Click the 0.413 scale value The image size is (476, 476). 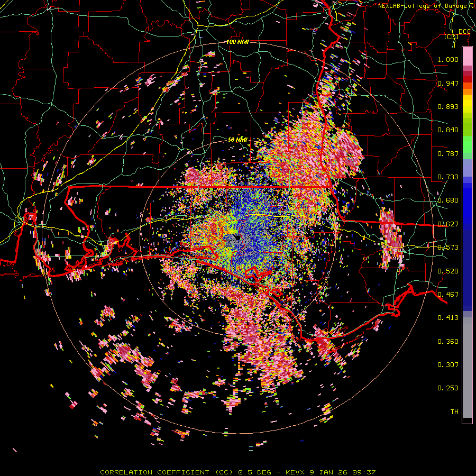pyautogui.click(x=448, y=318)
